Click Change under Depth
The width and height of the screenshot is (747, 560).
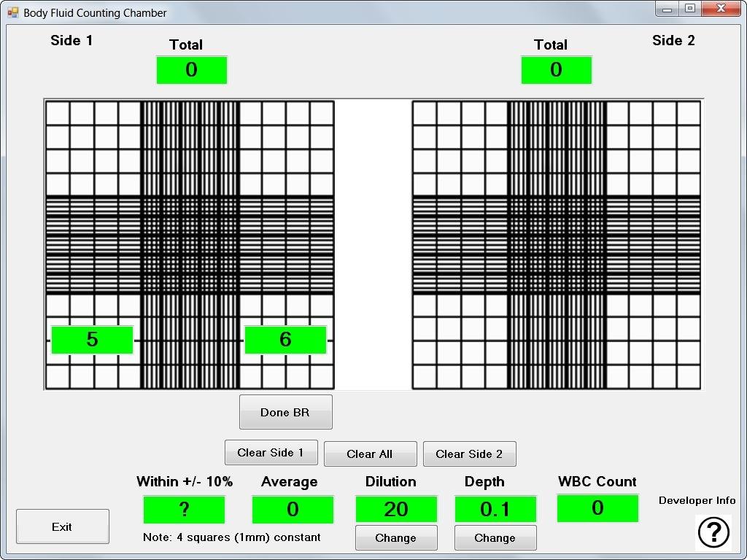tap(495, 537)
